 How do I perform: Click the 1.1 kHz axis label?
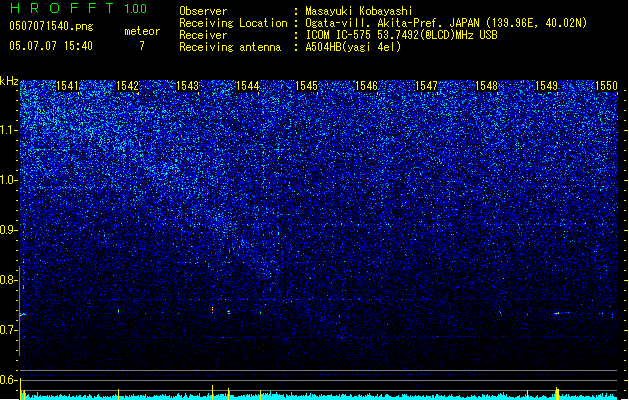(x=9, y=131)
